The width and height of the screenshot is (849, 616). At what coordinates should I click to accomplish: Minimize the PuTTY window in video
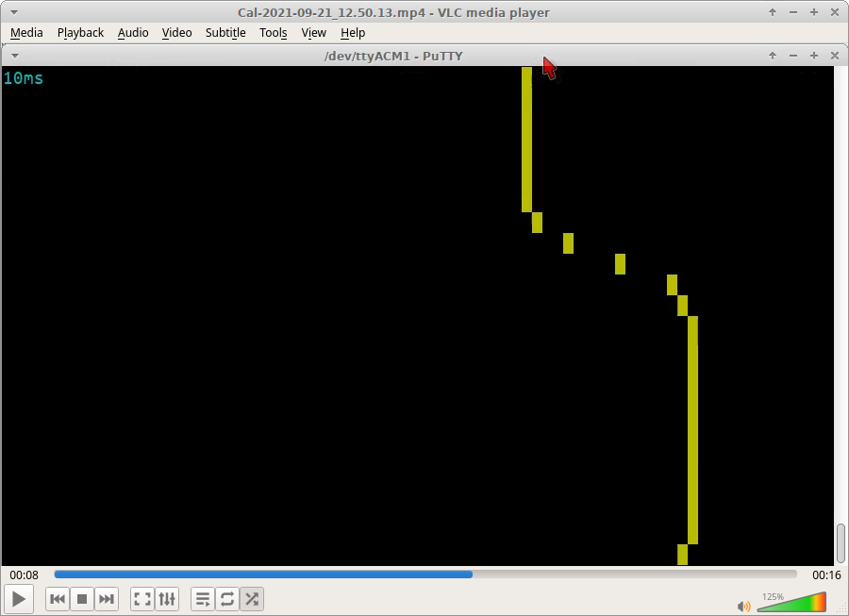793,56
